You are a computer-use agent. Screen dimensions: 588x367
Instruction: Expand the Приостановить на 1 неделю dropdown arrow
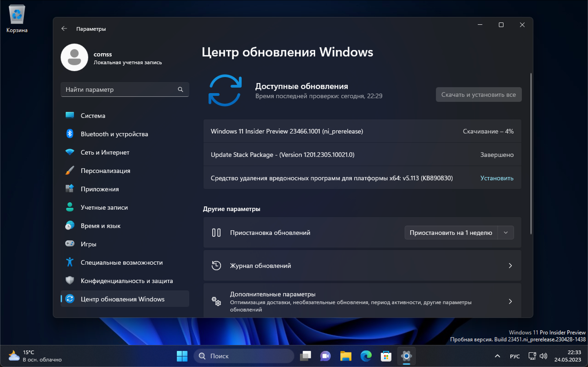click(x=506, y=232)
